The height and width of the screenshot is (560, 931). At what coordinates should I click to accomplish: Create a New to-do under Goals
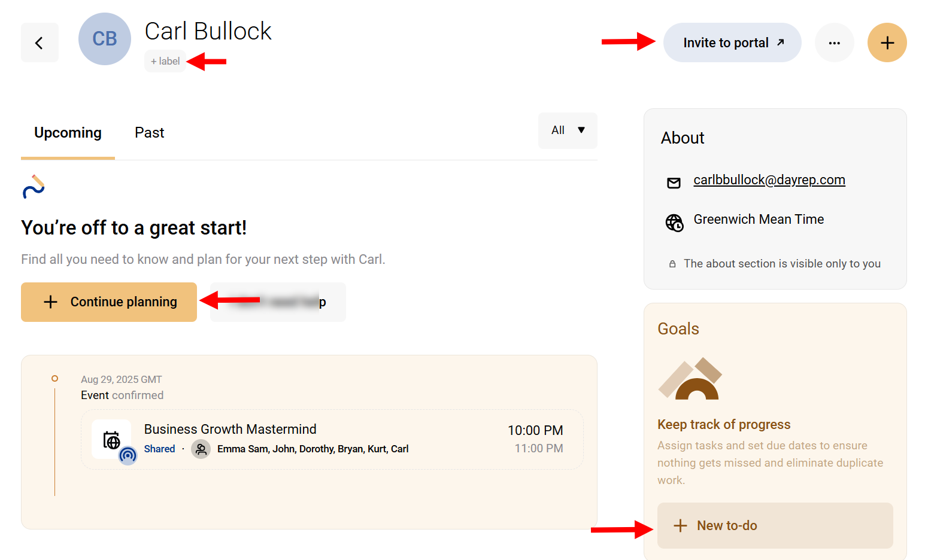tap(775, 525)
